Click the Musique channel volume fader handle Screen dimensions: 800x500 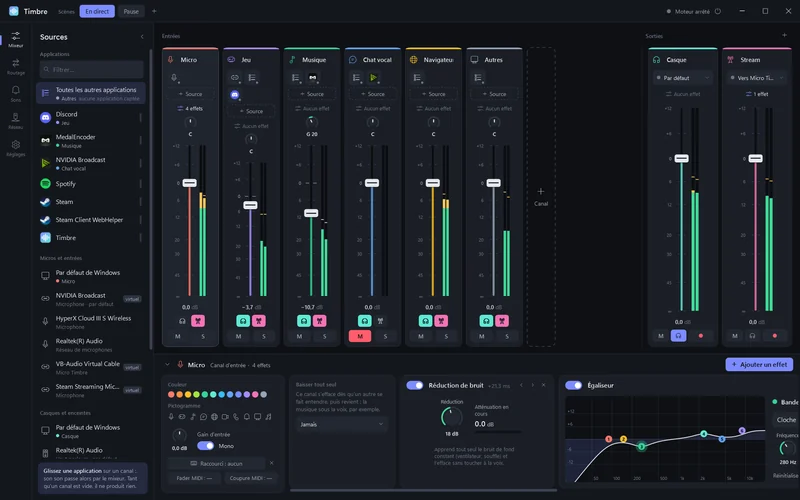click(311, 213)
